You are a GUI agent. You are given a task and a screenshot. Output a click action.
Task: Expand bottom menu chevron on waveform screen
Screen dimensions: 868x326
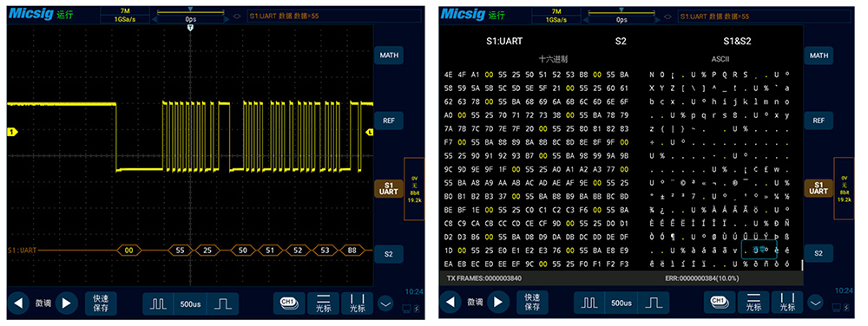tap(385, 303)
